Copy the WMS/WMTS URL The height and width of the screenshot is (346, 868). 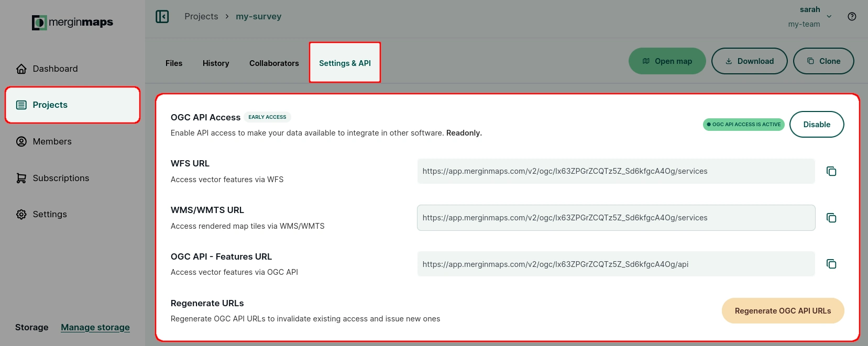point(831,218)
